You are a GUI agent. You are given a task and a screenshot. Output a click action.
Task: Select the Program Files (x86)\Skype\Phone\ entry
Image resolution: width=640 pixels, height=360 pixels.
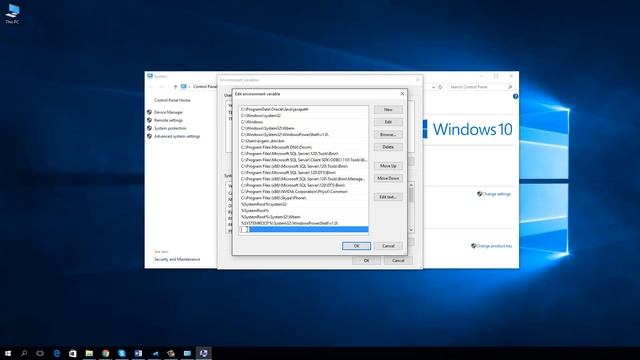304,198
